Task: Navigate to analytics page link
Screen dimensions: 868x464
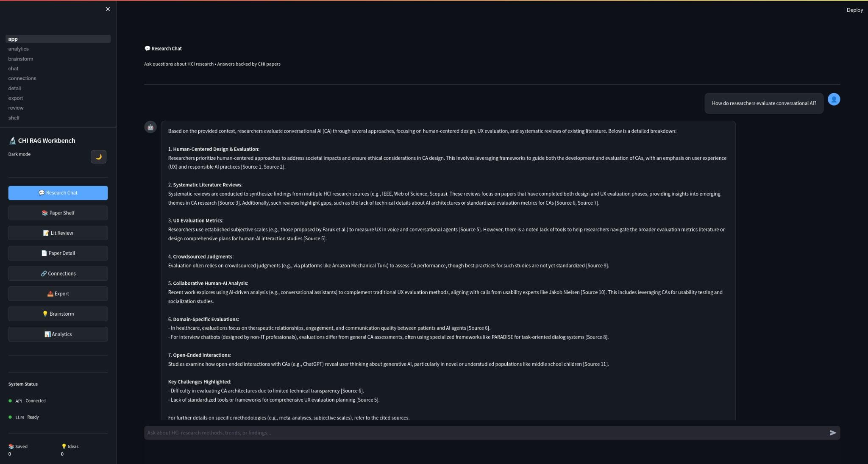Action: [18, 49]
